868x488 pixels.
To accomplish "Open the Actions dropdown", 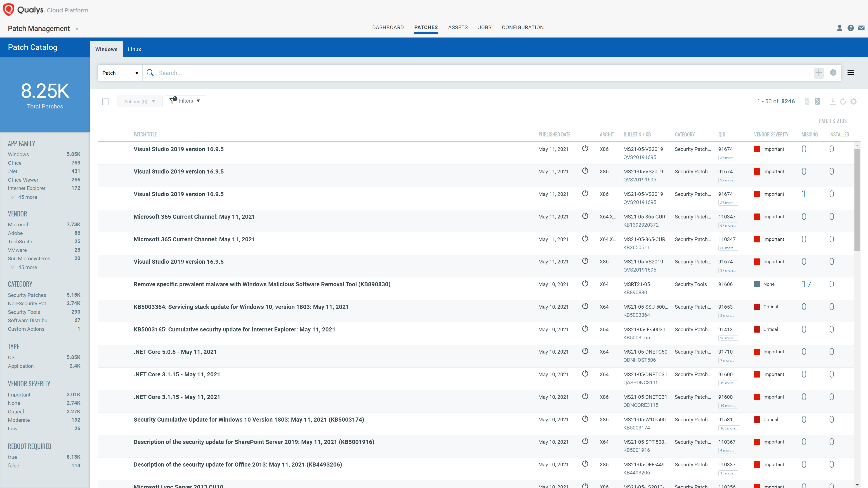I will coord(139,101).
